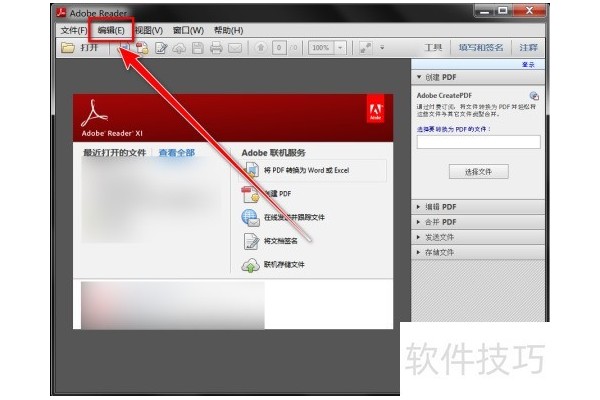Expand the 合并 PDF section
The image size is (600, 400).
(x=478, y=222)
